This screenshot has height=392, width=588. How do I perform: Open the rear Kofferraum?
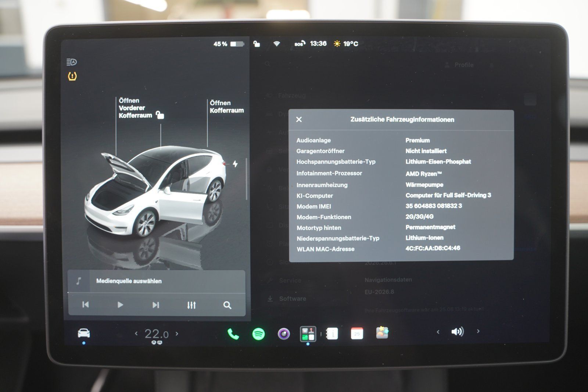[x=227, y=107]
